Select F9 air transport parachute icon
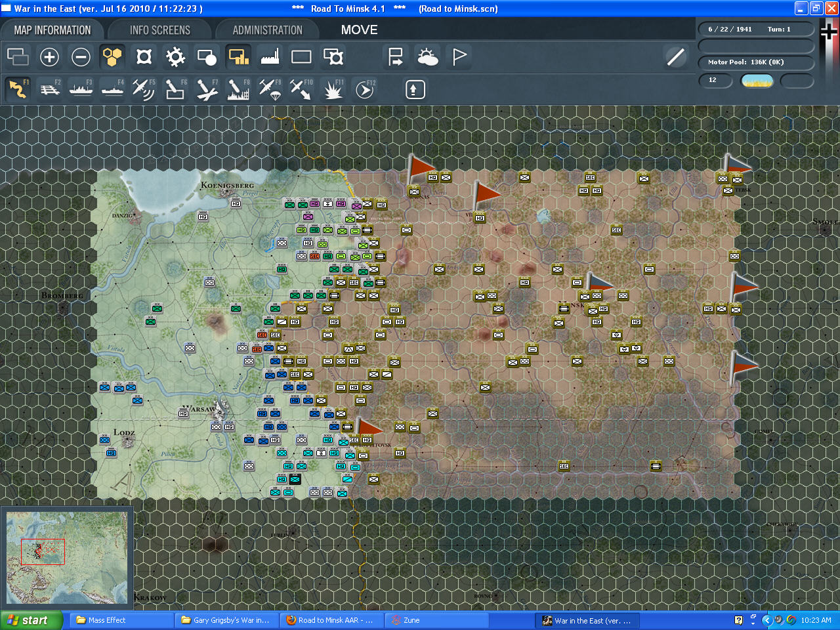 [270, 89]
